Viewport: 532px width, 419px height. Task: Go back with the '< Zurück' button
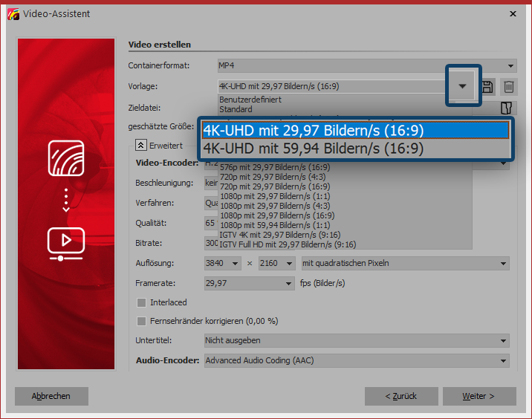[x=401, y=396]
